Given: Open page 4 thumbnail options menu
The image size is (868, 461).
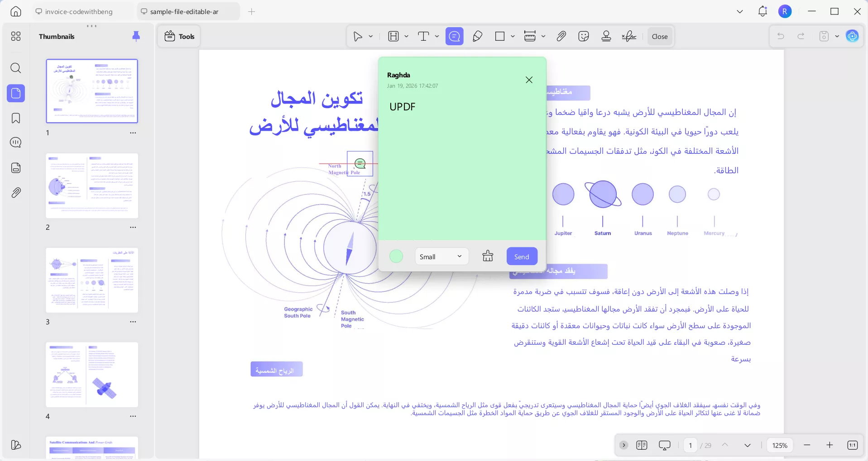Looking at the screenshot, I should (x=133, y=416).
